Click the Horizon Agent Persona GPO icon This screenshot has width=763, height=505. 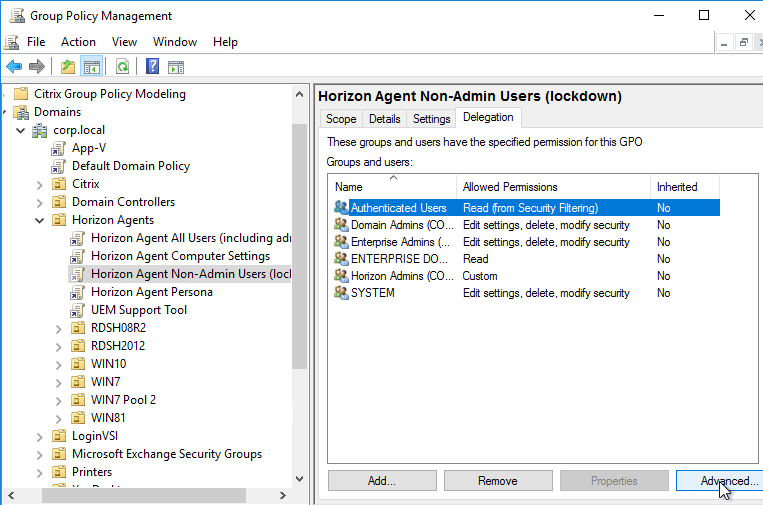click(77, 292)
